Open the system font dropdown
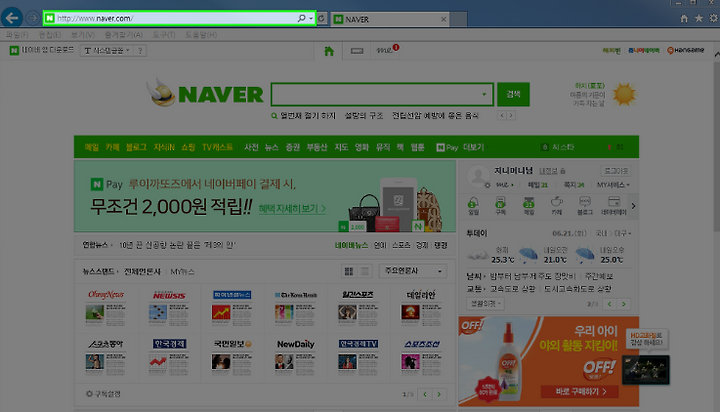Image resolution: width=720 pixels, height=412 pixels. click(x=107, y=51)
